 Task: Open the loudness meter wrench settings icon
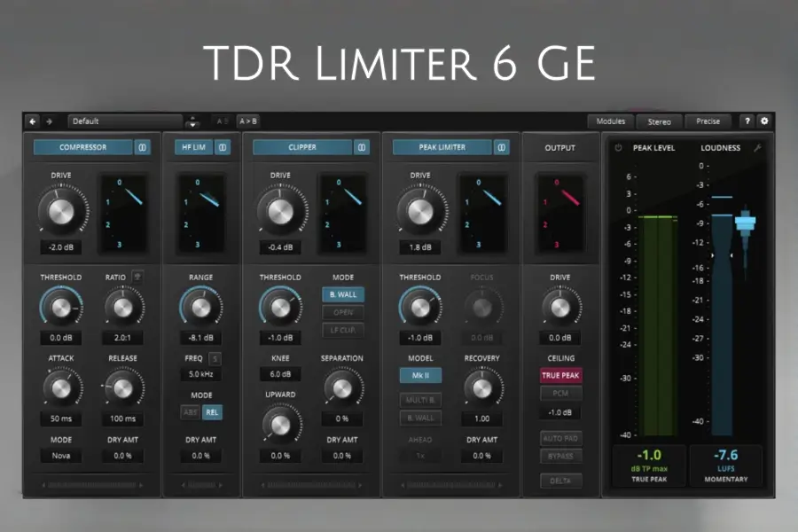(x=757, y=148)
